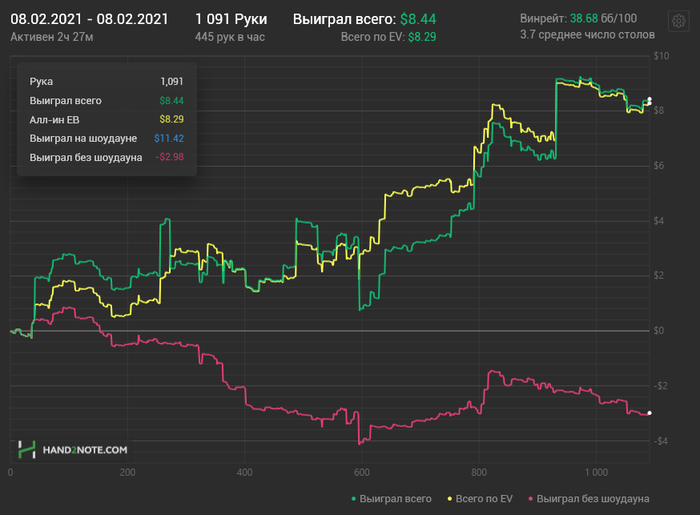Click the total won value $8.44 in header
Image resolution: width=700 pixels, height=515 pixels.
point(418,19)
